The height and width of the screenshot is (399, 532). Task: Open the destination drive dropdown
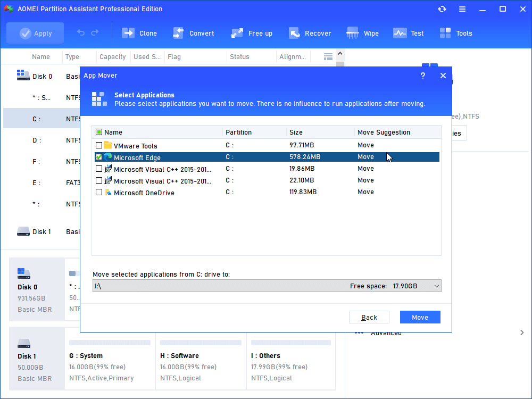(436, 286)
